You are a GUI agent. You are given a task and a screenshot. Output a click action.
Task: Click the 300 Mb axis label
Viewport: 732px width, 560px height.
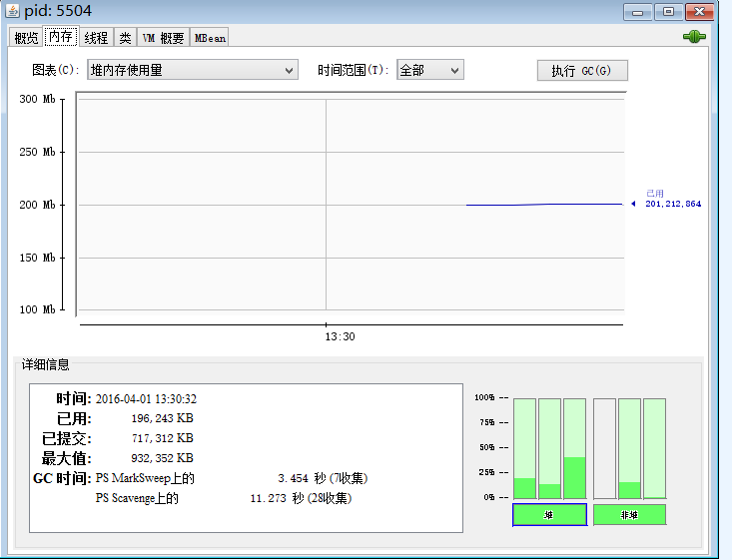point(37,99)
